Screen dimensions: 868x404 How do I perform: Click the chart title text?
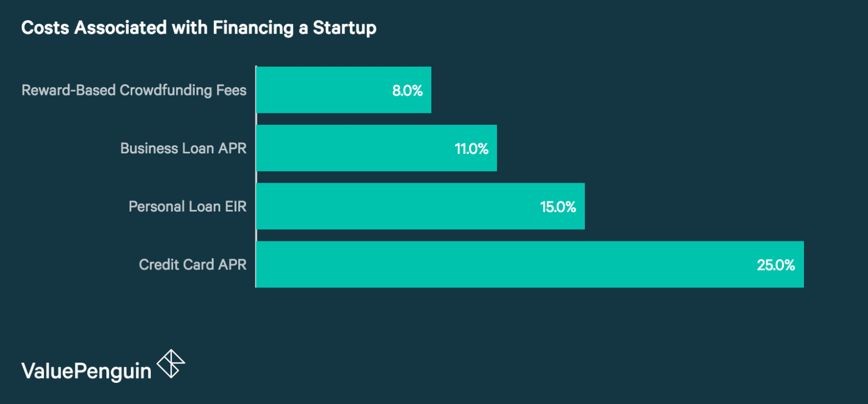pyautogui.click(x=199, y=28)
